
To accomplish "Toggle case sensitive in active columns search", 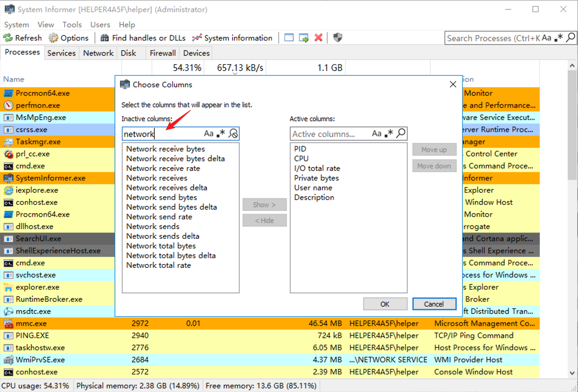I will (x=376, y=134).
